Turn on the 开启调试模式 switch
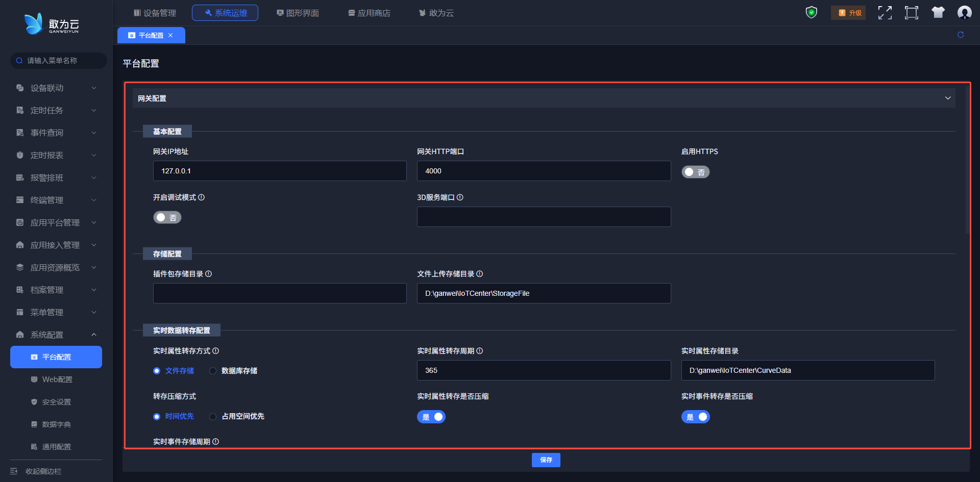Screen dimensions: 980x482 [167, 218]
